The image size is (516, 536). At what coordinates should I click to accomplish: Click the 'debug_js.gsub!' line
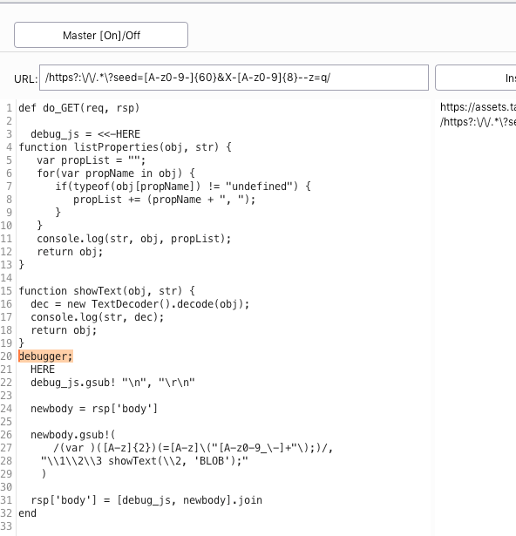pos(113,382)
